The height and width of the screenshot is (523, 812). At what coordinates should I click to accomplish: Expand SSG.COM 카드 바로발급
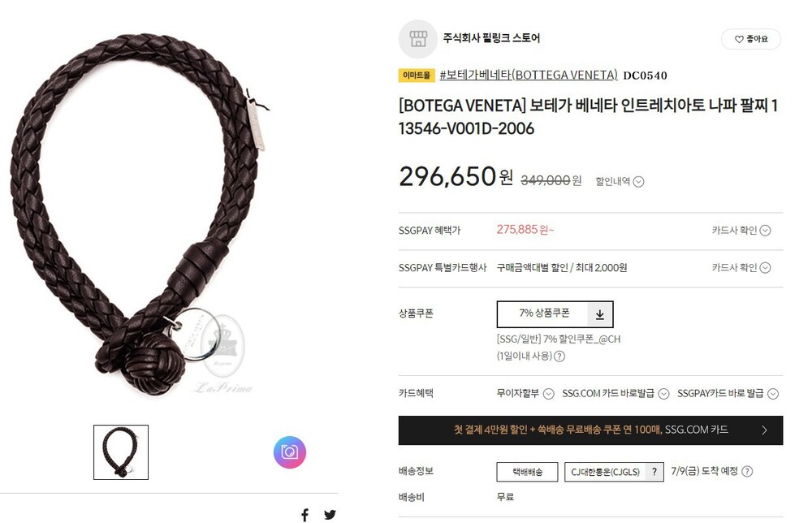tap(615, 394)
